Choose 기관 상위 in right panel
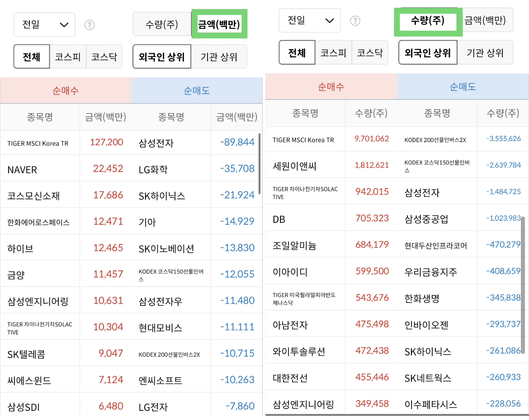Viewport: 529px width, 420px height. (485, 52)
